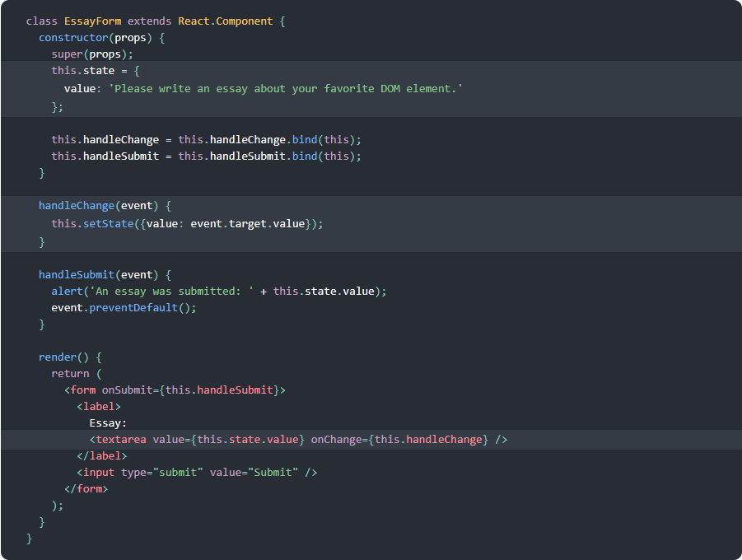The width and height of the screenshot is (742, 560).
Task: Click the 'return (' line
Action: (x=77, y=374)
